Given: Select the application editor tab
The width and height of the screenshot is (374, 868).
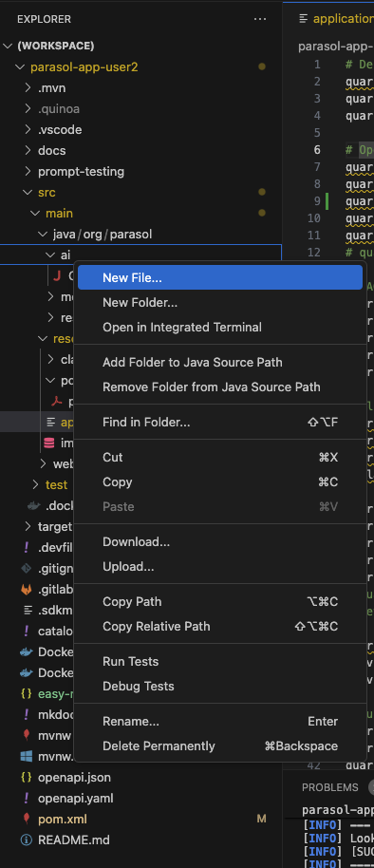Looking at the screenshot, I should coord(343,19).
